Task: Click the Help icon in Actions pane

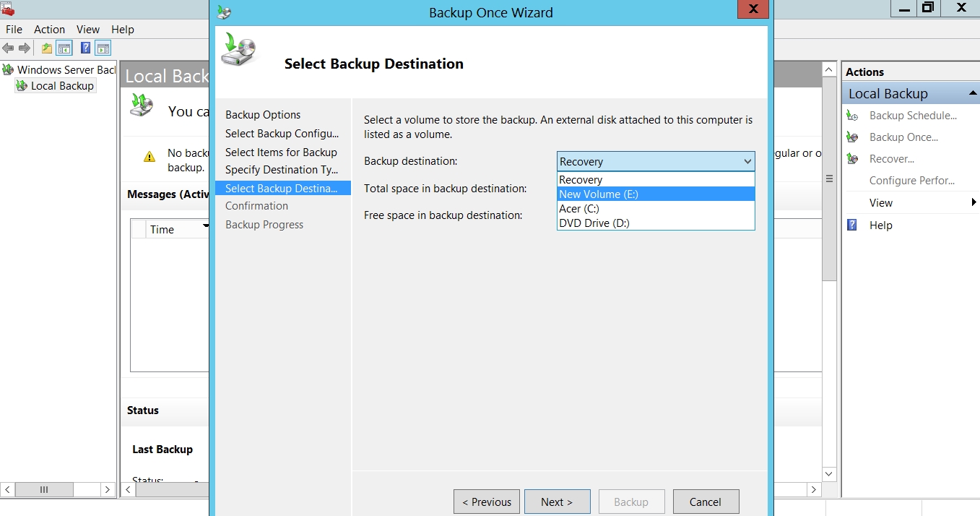Action: (x=853, y=225)
